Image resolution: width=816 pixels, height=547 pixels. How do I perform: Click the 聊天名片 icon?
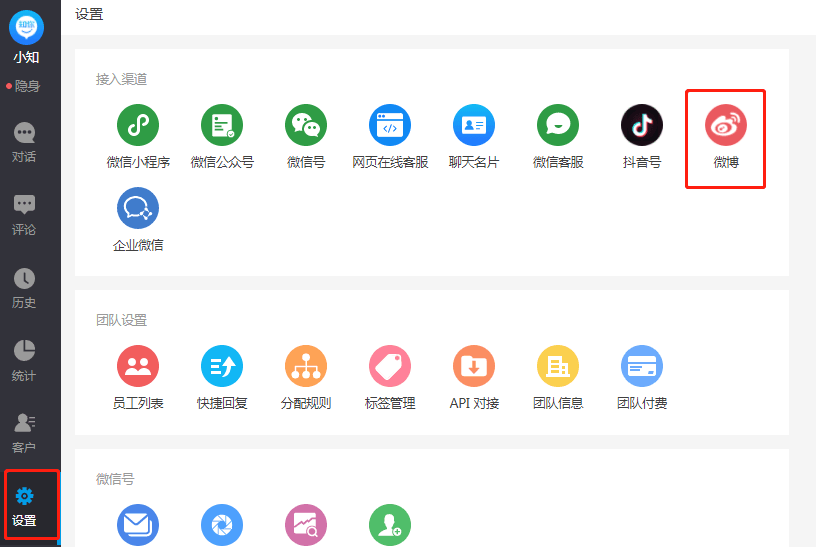point(474,125)
